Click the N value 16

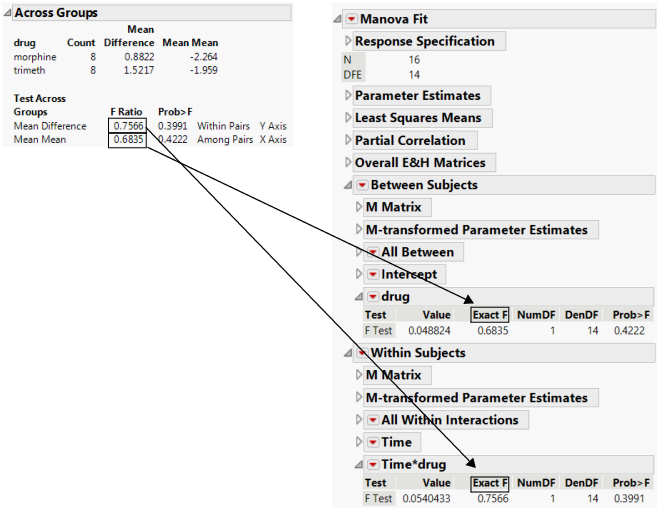pyautogui.click(x=414, y=60)
